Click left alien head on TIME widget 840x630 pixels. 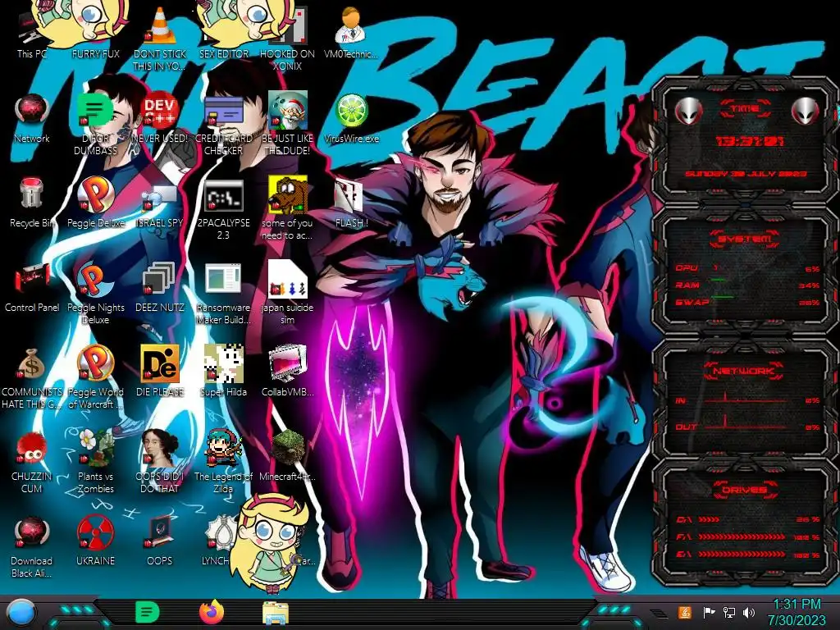coord(688,111)
